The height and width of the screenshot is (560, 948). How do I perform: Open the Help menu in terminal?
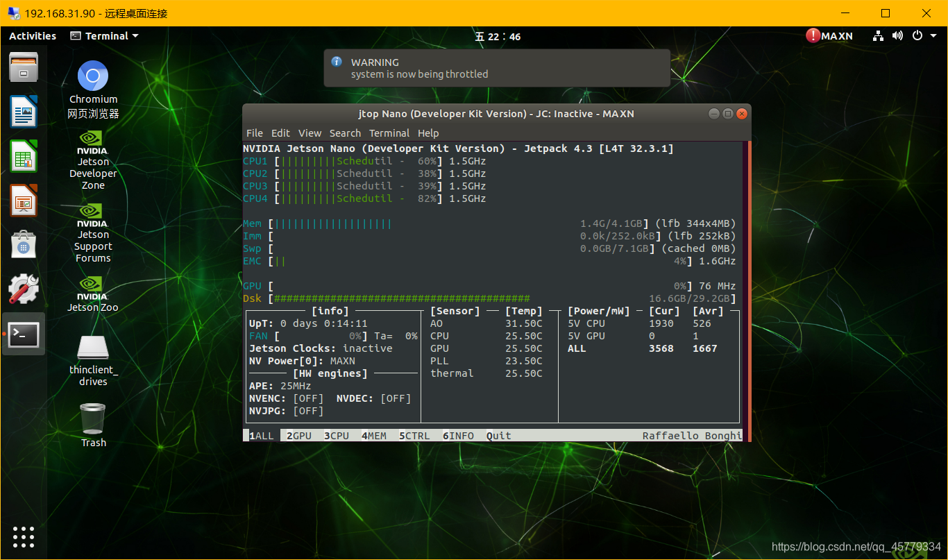(x=428, y=133)
